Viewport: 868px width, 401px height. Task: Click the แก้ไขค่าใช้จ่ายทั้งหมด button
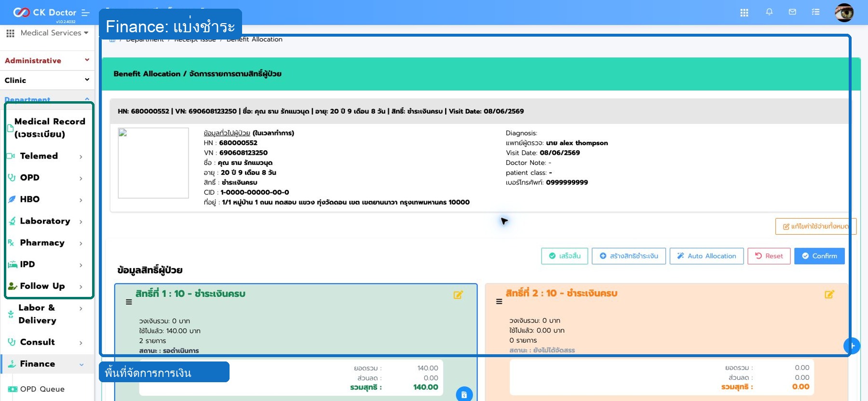tap(815, 226)
